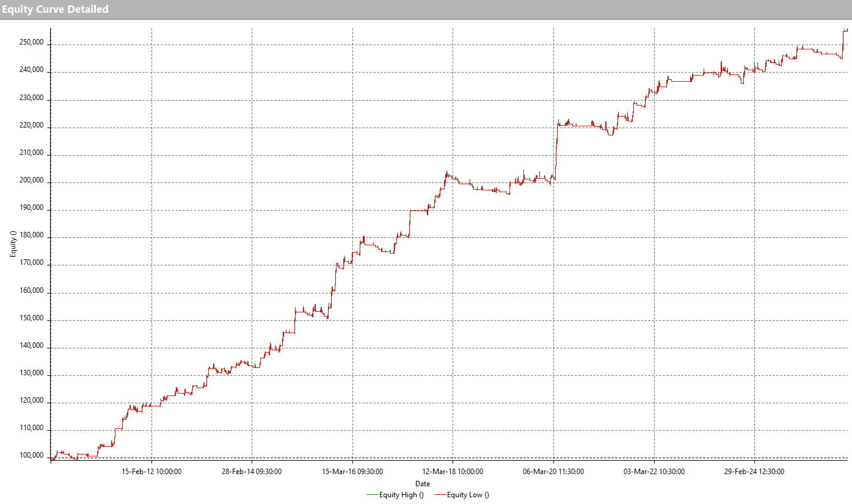Image resolution: width=852 pixels, height=504 pixels.
Task: Select the 06-Mar-20 11:30:00 date label
Action: [x=553, y=471]
